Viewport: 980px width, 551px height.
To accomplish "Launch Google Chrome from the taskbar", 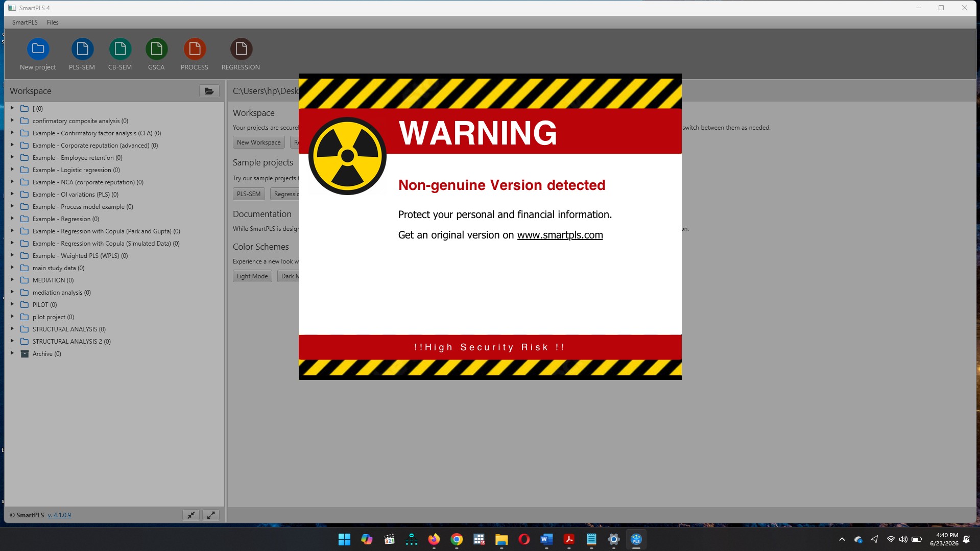I will click(457, 539).
